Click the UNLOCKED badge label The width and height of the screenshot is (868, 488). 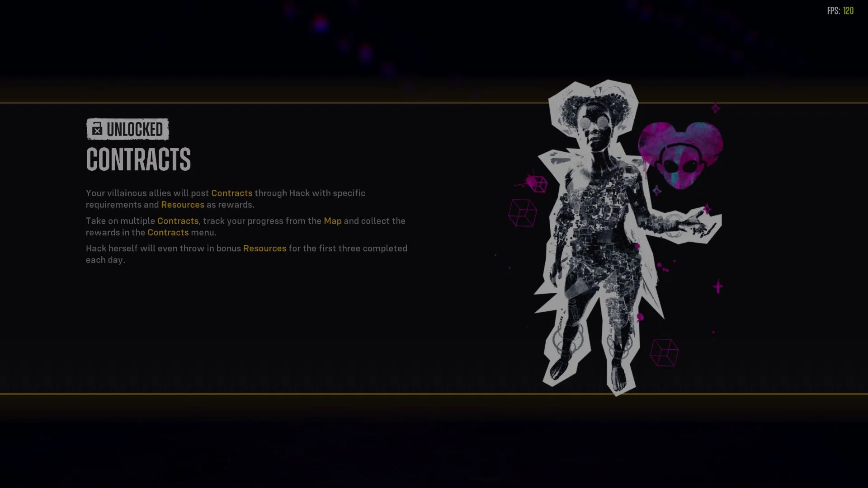(127, 129)
